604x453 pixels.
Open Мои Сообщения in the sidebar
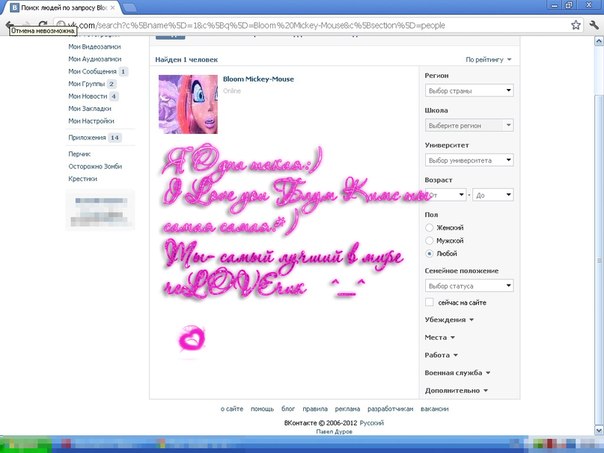tap(92, 71)
